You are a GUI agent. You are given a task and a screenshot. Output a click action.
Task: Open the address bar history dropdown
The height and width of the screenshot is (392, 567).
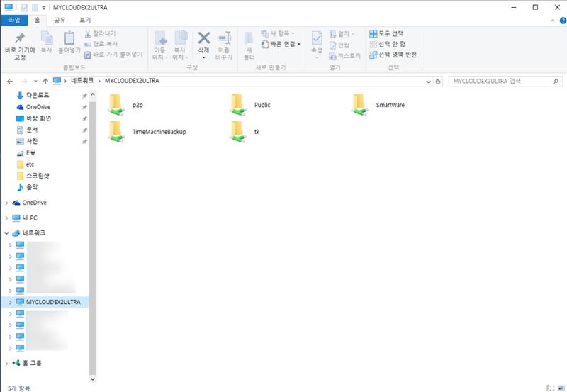click(x=428, y=82)
